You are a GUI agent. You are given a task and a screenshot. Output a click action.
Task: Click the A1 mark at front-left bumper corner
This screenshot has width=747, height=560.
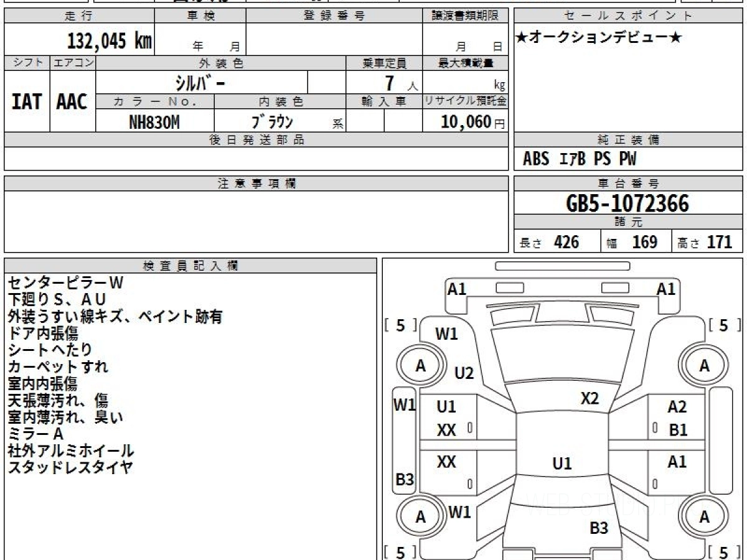coord(457,289)
